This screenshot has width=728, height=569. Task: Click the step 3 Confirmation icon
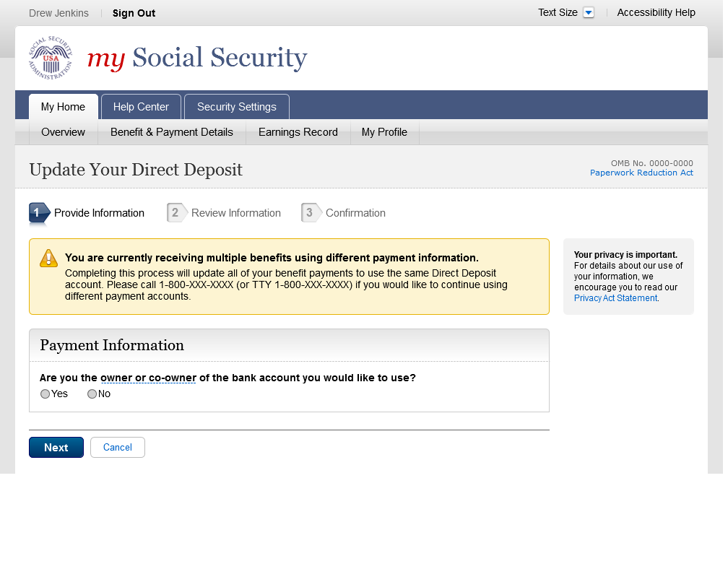click(311, 213)
